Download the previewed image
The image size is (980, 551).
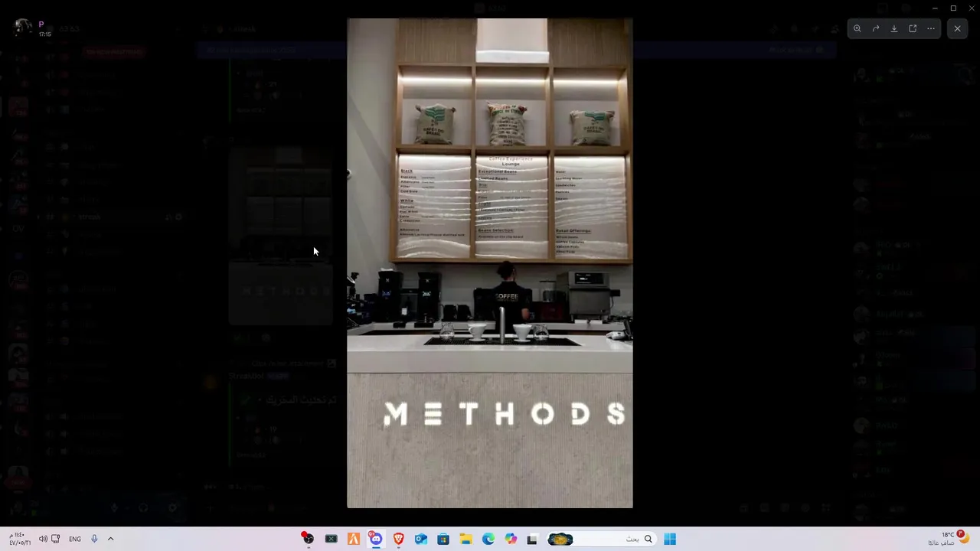pyautogui.click(x=894, y=29)
